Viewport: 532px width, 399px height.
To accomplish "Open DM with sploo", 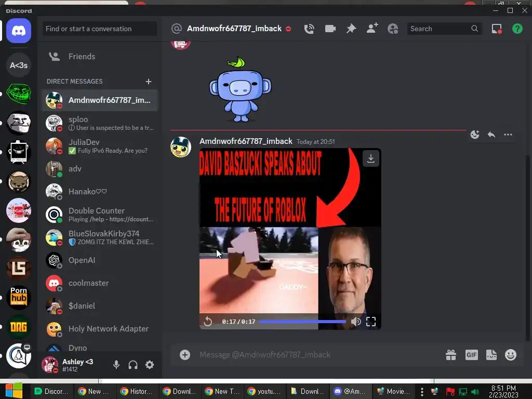I will click(100, 123).
